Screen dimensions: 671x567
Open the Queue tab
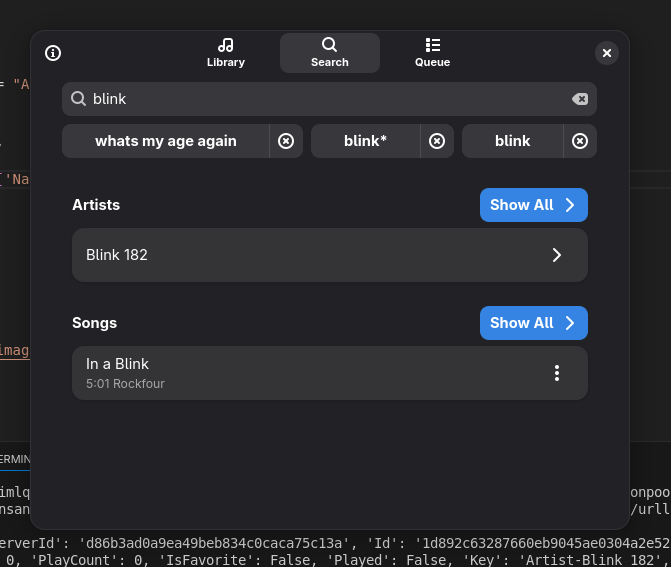coord(432,53)
